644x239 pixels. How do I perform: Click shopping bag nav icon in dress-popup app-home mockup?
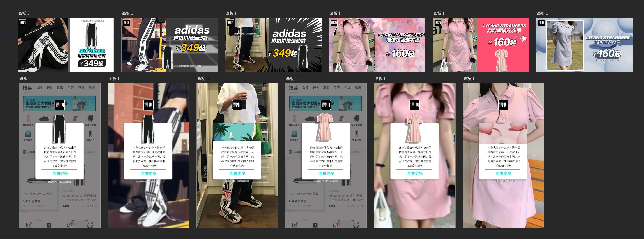click(x=315, y=225)
